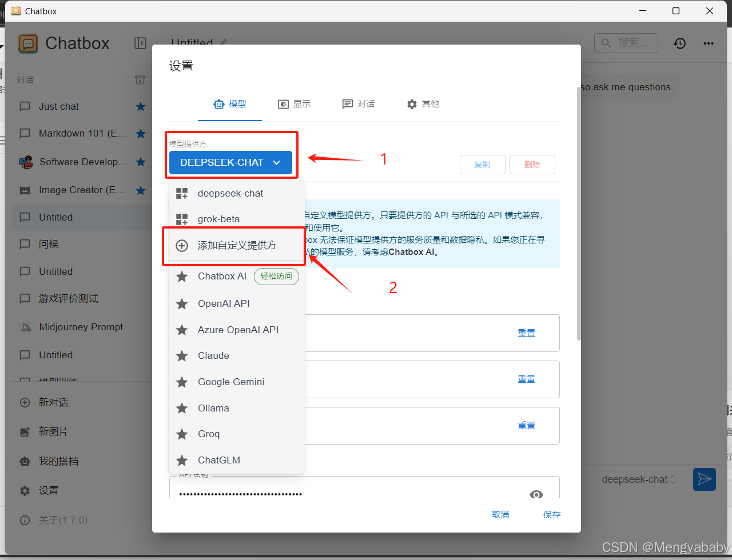The width and height of the screenshot is (732, 560).
Task: Select grok-beta from provider list
Action: click(x=237, y=219)
